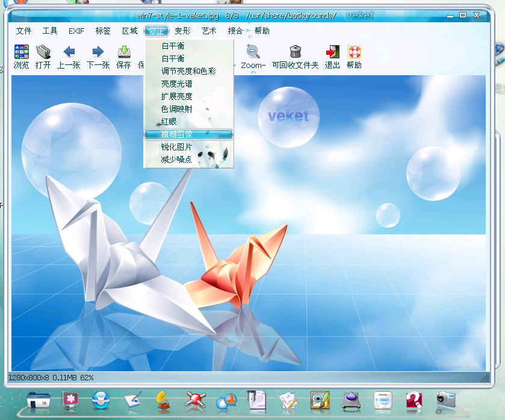The image size is (505, 420).
Task: Collapse the open 修正 menu
Action: click(156, 31)
